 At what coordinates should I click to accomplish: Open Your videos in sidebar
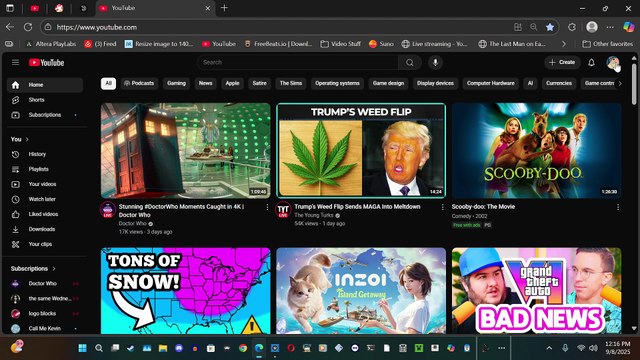click(44, 184)
